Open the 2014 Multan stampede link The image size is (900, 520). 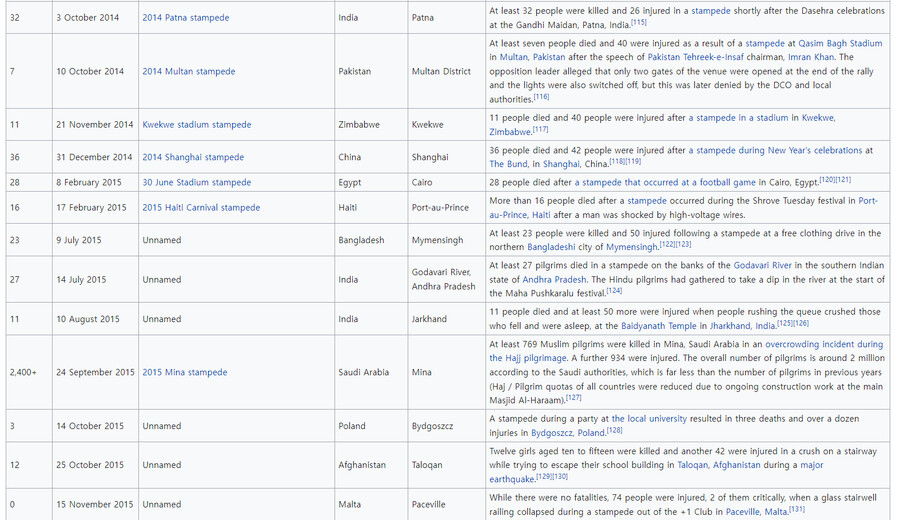(x=188, y=72)
